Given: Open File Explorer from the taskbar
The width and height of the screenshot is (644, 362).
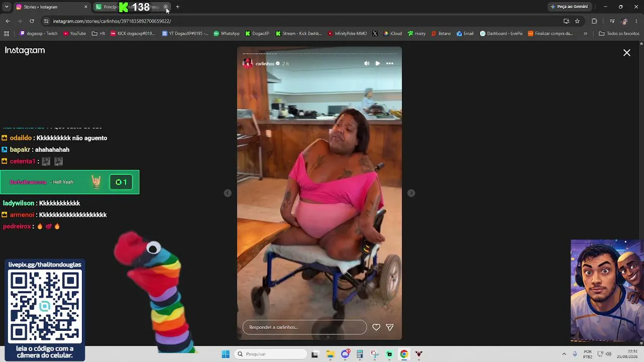Looking at the screenshot, I should [x=331, y=354].
